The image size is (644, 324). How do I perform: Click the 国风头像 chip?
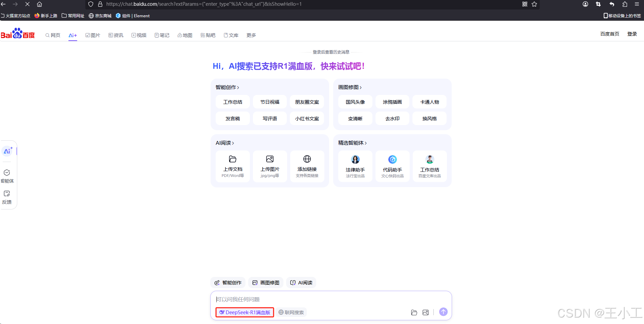click(x=355, y=102)
